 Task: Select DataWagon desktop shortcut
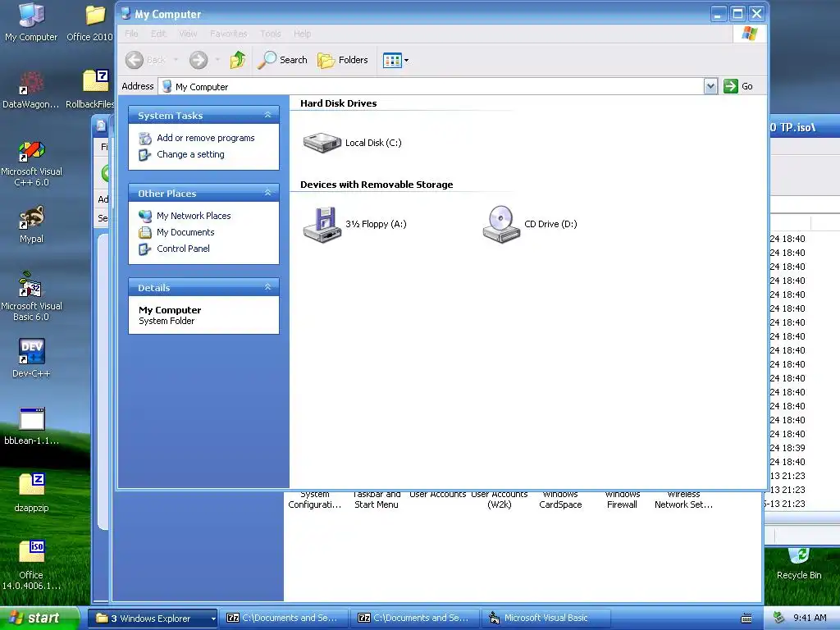(31, 90)
